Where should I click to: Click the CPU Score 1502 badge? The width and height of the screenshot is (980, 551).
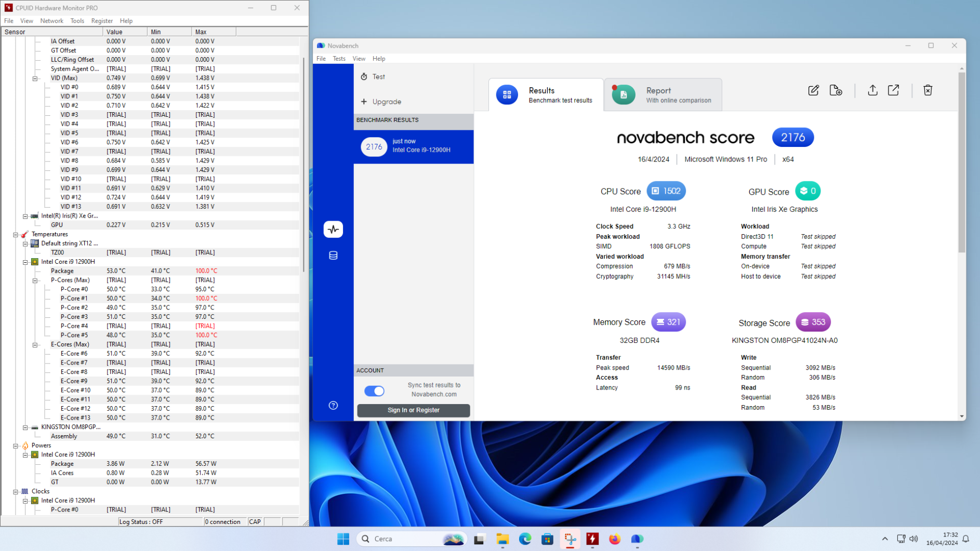pos(666,191)
